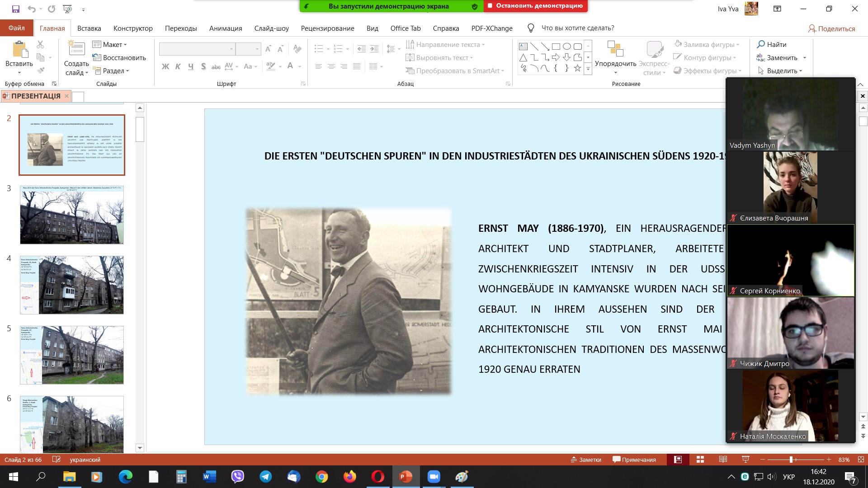This screenshot has height=488, width=868.
Task: Toggle underline (Ч) formatting
Action: point(191,66)
